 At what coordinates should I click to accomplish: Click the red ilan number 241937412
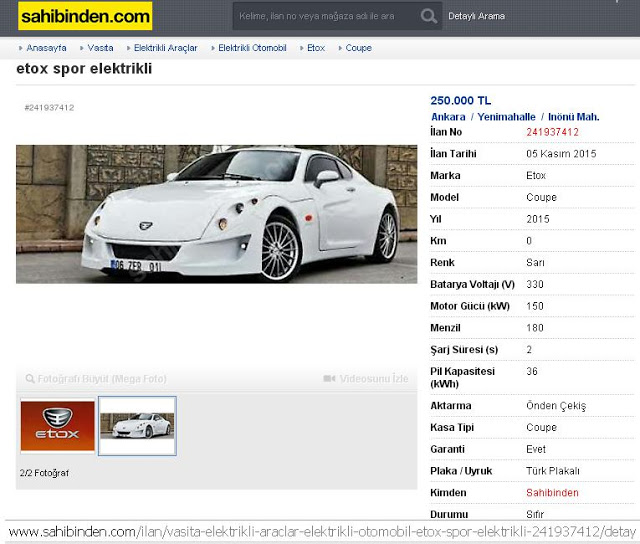(552, 132)
